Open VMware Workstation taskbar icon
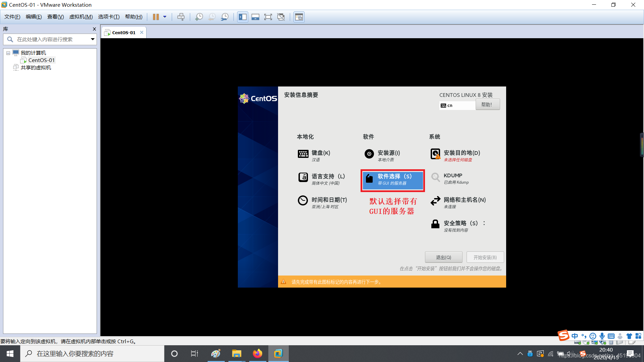 278,354
